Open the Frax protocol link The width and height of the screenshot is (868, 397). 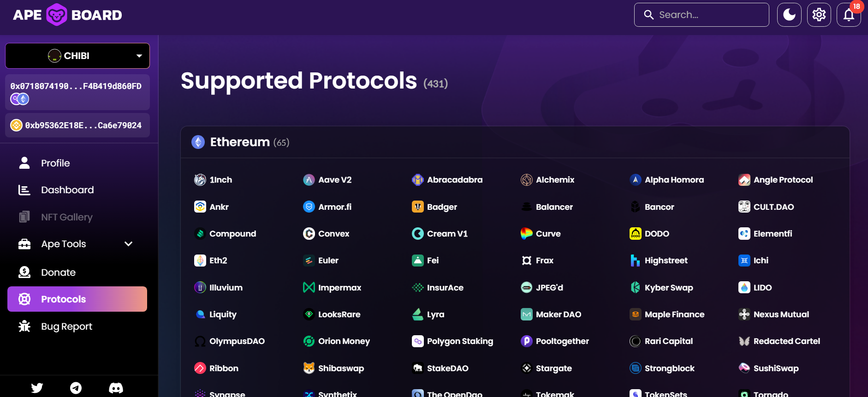click(x=537, y=261)
